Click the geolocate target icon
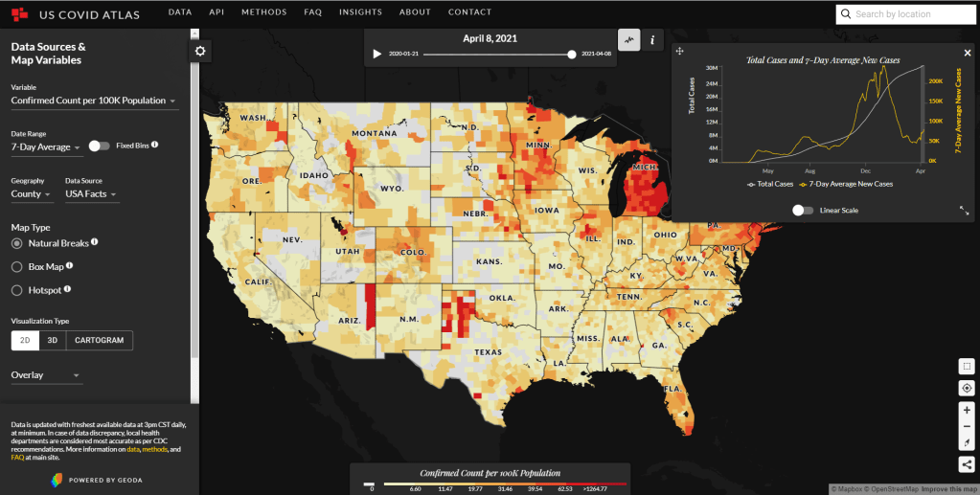The image size is (980, 495). (x=967, y=388)
